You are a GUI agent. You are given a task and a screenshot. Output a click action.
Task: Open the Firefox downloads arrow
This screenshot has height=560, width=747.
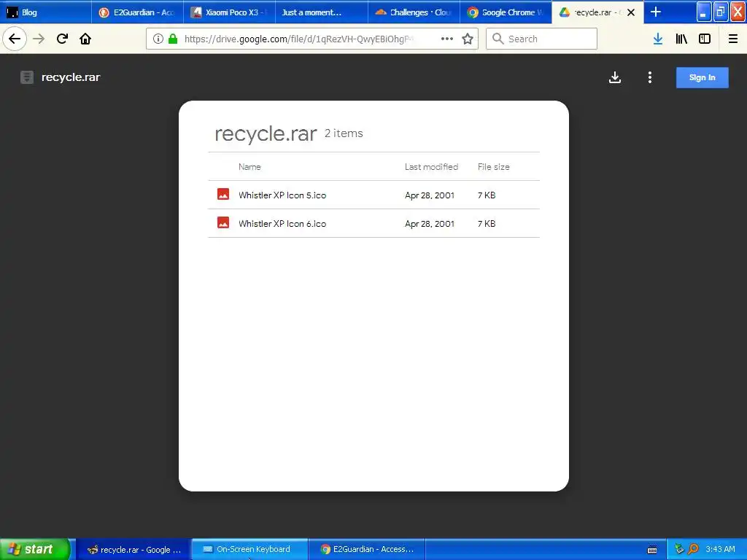[658, 39]
